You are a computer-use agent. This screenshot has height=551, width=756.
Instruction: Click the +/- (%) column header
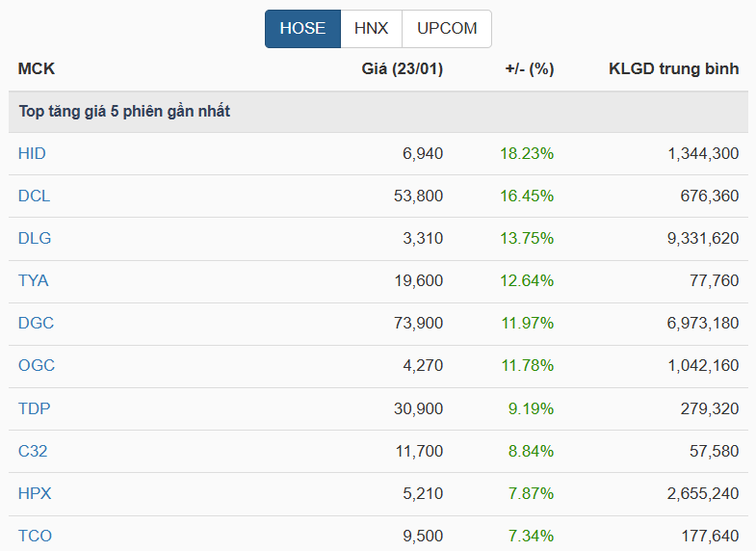pyautogui.click(x=529, y=68)
